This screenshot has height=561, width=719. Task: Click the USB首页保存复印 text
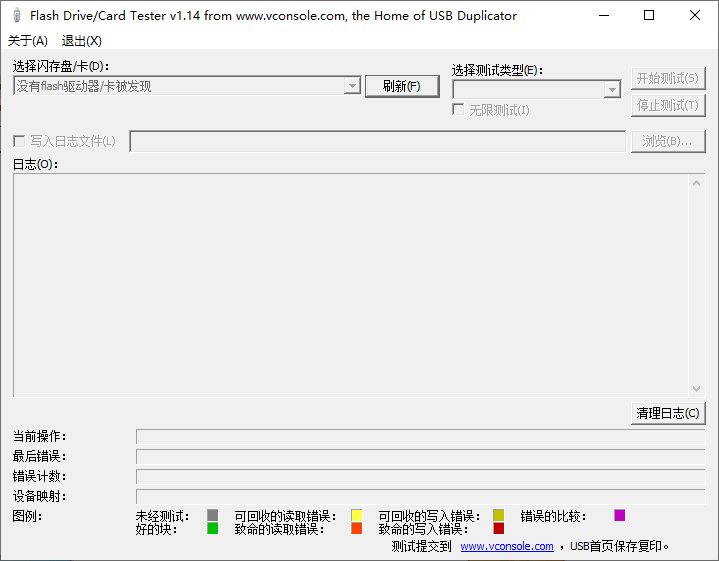click(x=619, y=546)
